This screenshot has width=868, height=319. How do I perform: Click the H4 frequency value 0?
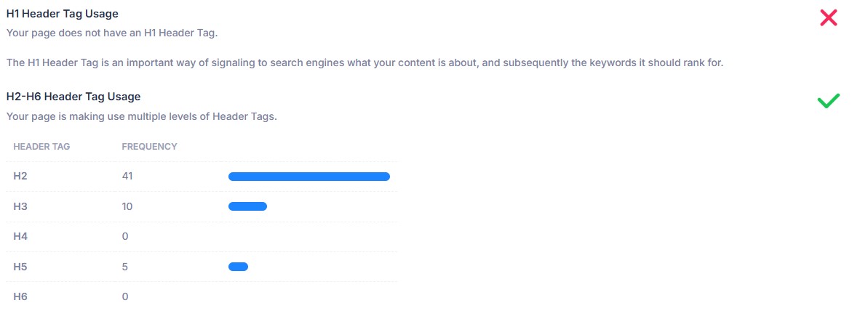point(125,237)
